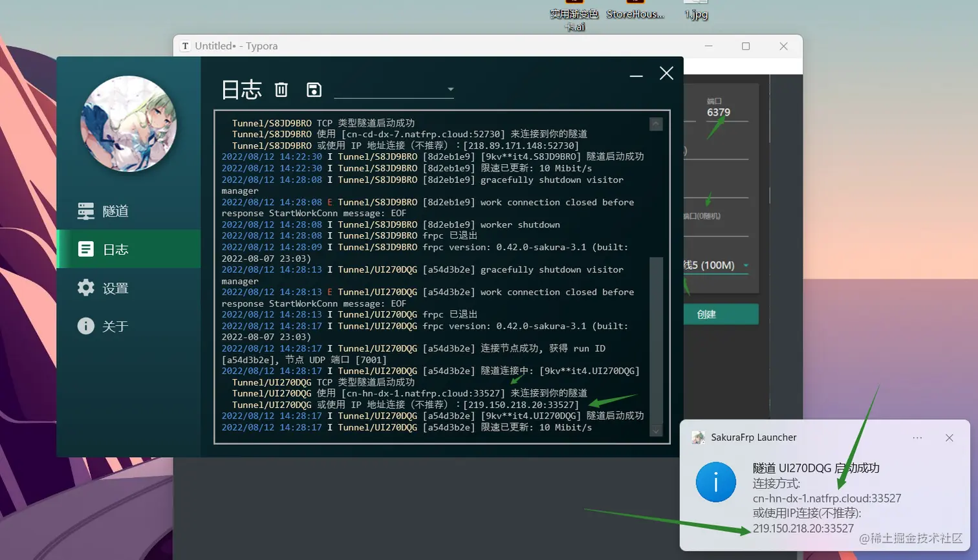The image size is (978, 560).
Task: Open the 设置 sidebar tab
Action: tap(129, 288)
